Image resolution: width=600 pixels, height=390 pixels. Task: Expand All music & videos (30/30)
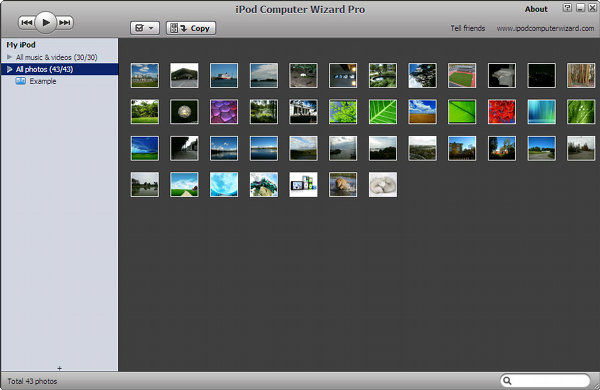coord(10,57)
